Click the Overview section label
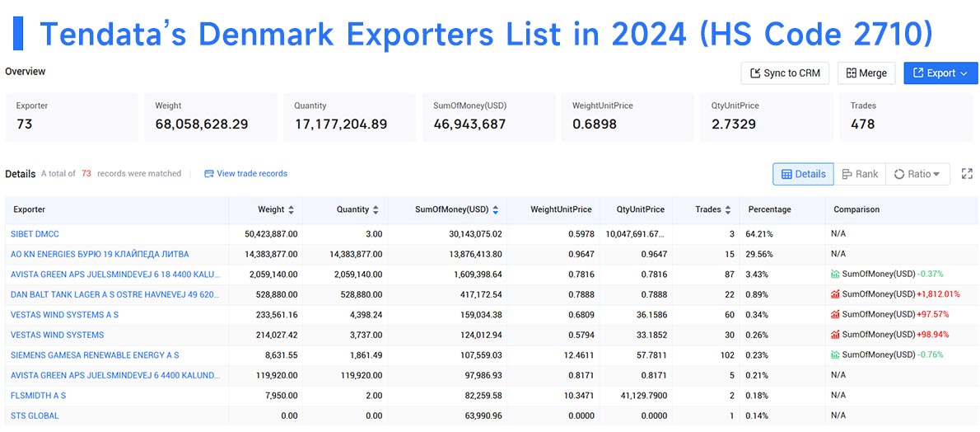This screenshot has width=980, height=432. pos(26,72)
